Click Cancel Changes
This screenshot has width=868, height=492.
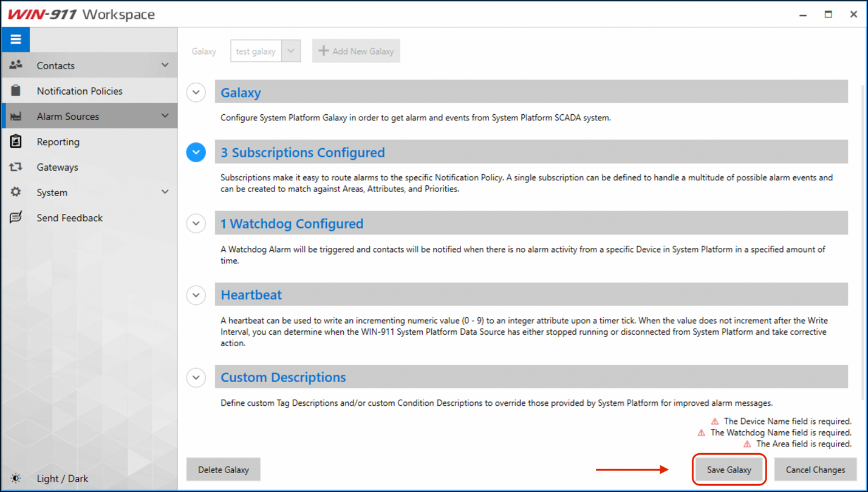(x=815, y=470)
